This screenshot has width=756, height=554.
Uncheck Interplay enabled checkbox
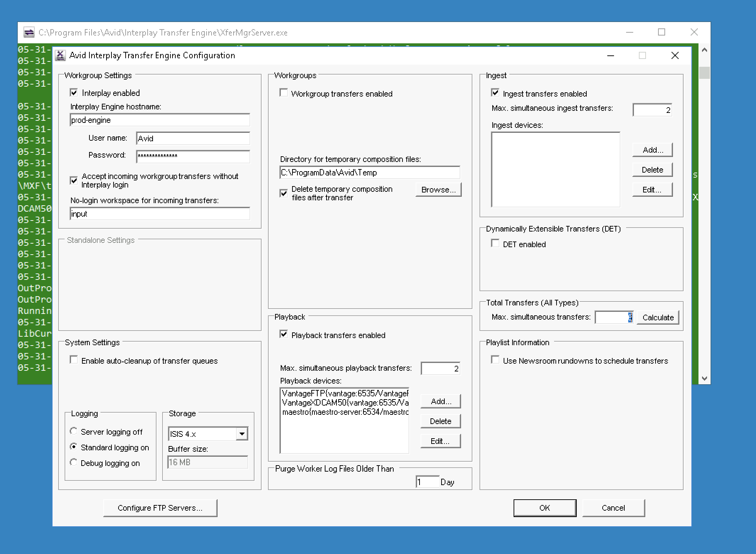[x=74, y=93]
